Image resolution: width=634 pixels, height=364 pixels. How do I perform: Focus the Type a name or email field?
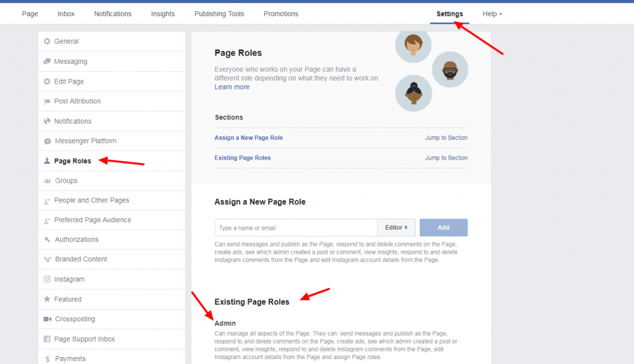(296, 228)
